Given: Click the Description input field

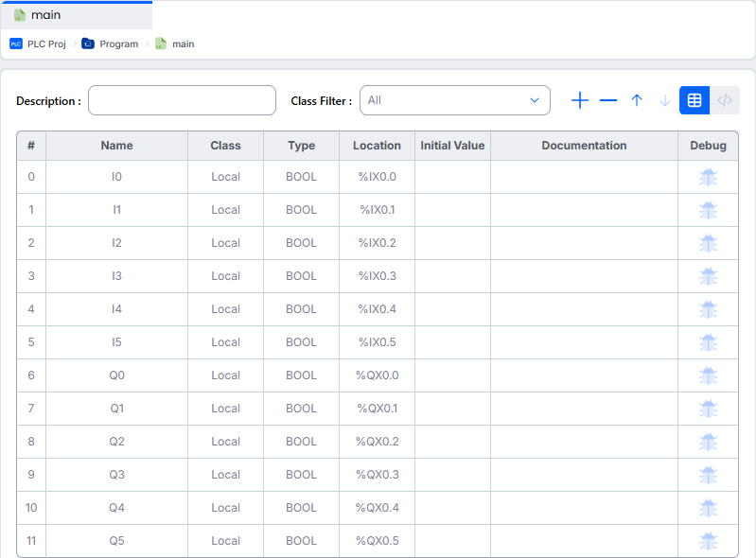Looking at the screenshot, I should 182,100.
